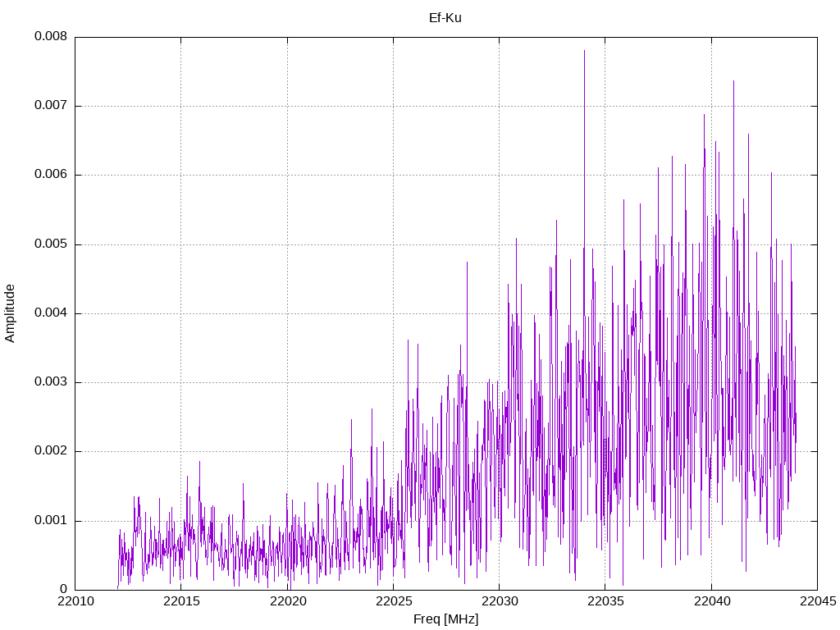
Task: Click the y-axis tick value 0.006
Action: (51, 174)
